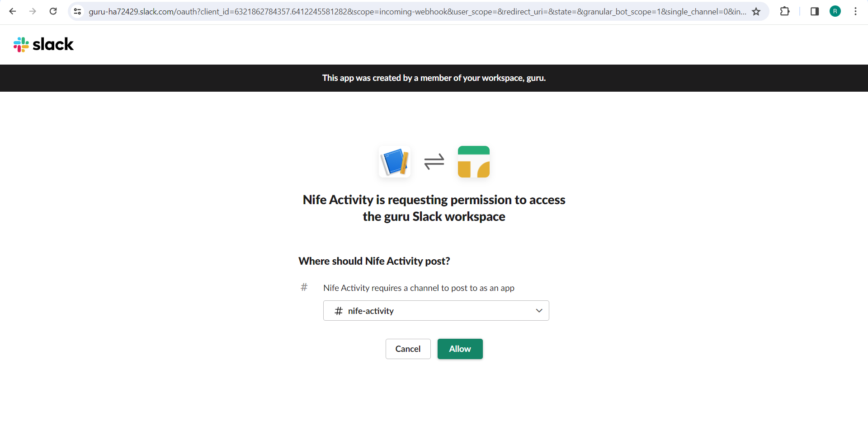Image resolution: width=868 pixels, height=430 pixels.
Task: Open the browser extensions puzzle icon
Action: click(x=785, y=11)
